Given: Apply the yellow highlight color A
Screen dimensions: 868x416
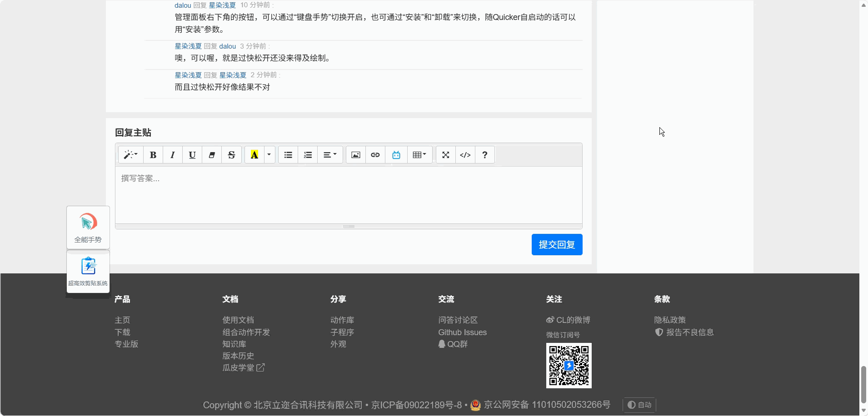Looking at the screenshot, I should [254, 155].
